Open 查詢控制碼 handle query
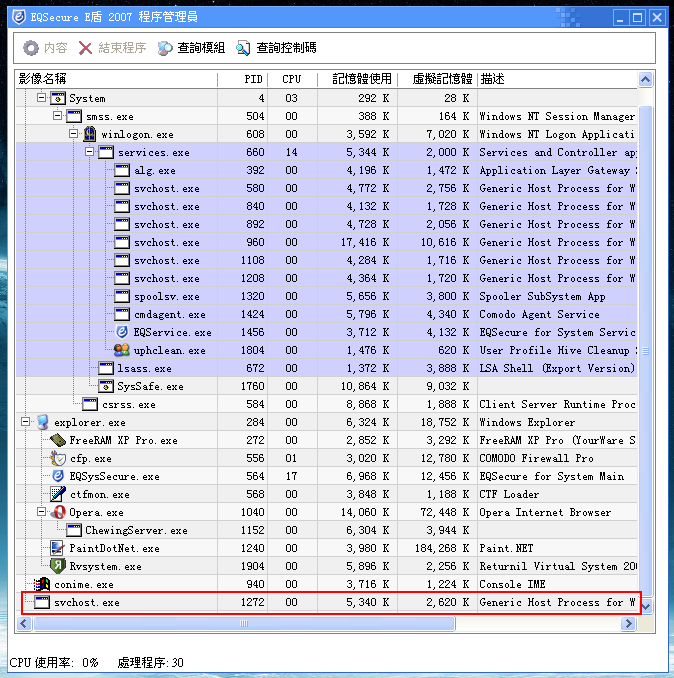 click(x=276, y=48)
